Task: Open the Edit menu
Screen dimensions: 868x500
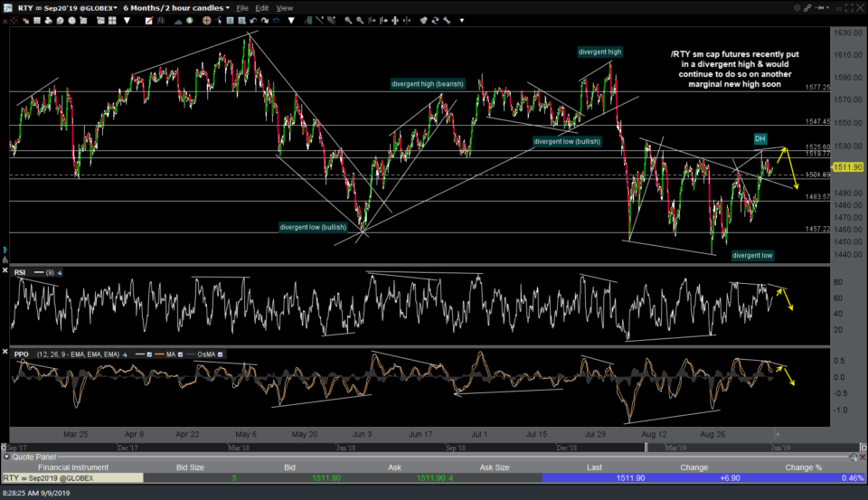Action: [x=262, y=8]
